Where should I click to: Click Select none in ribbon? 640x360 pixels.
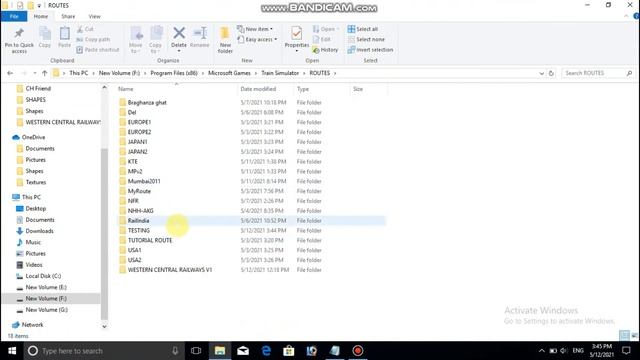point(366,39)
